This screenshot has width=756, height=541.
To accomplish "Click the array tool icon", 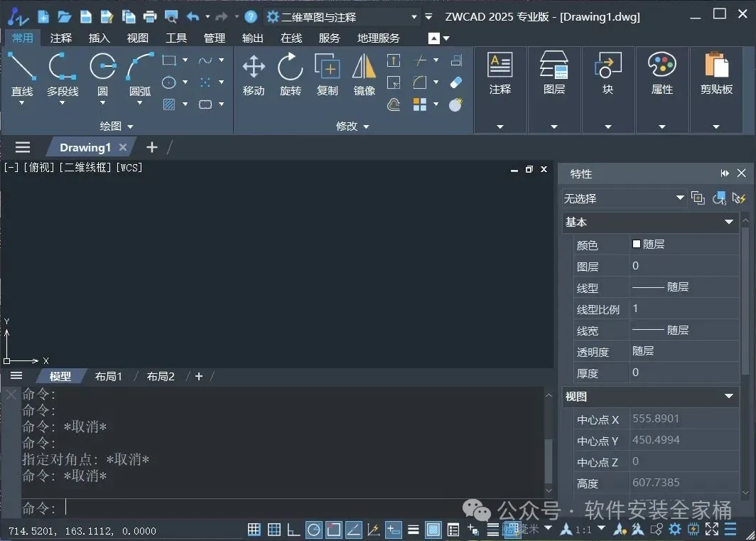I will click(x=420, y=105).
